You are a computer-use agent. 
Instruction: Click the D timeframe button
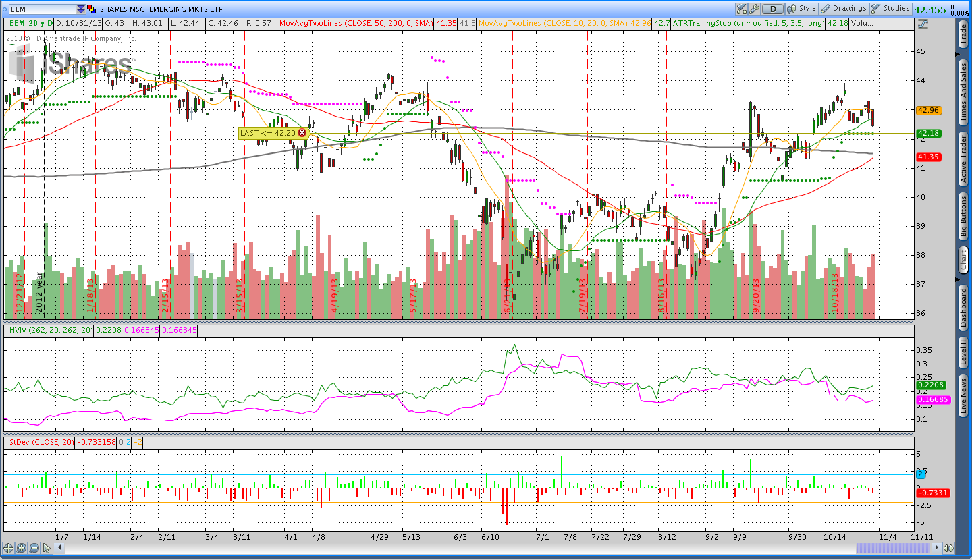773,9
